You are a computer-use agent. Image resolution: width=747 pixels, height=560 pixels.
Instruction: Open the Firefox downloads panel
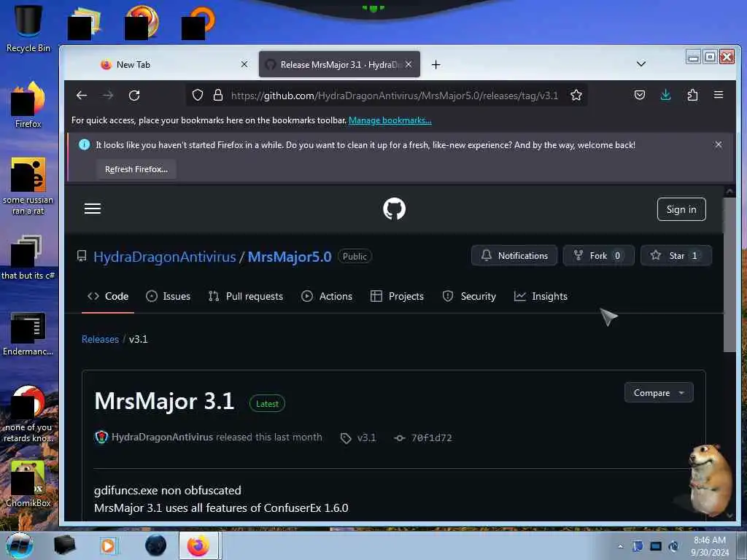(665, 96)
